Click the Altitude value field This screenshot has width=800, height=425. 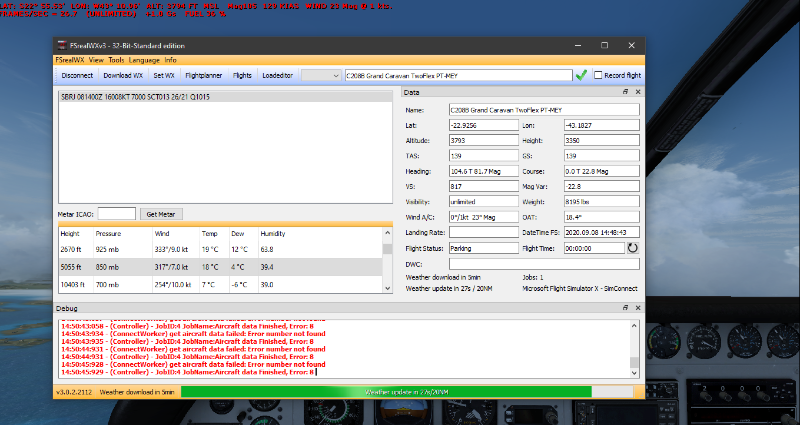point(484,140)
